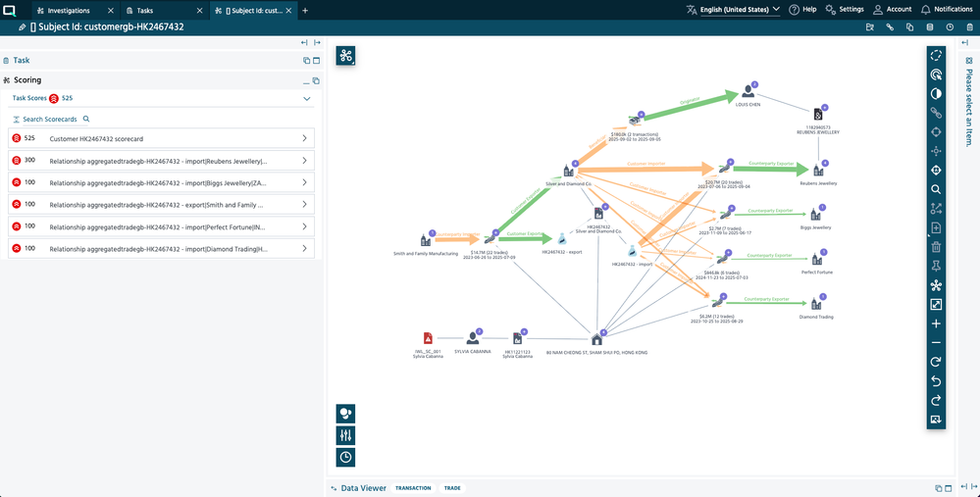
Task: Open the time clock control below graph
Action: point(345,457)
